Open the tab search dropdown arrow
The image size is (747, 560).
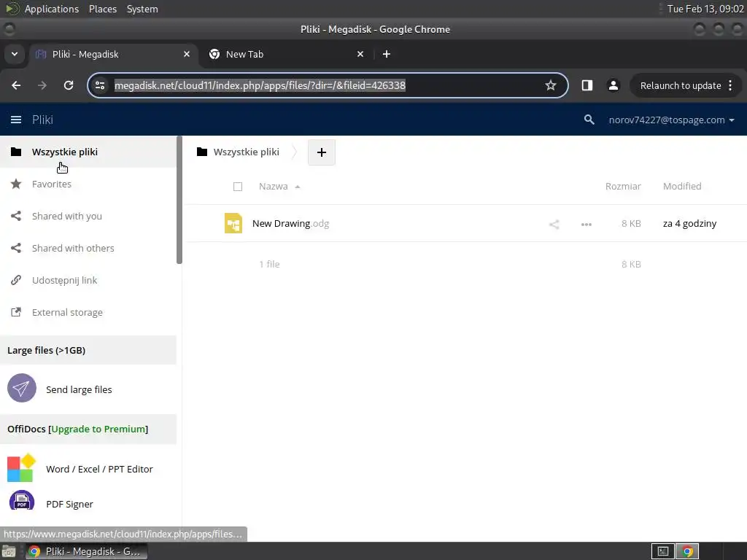(x=15, y=54)
